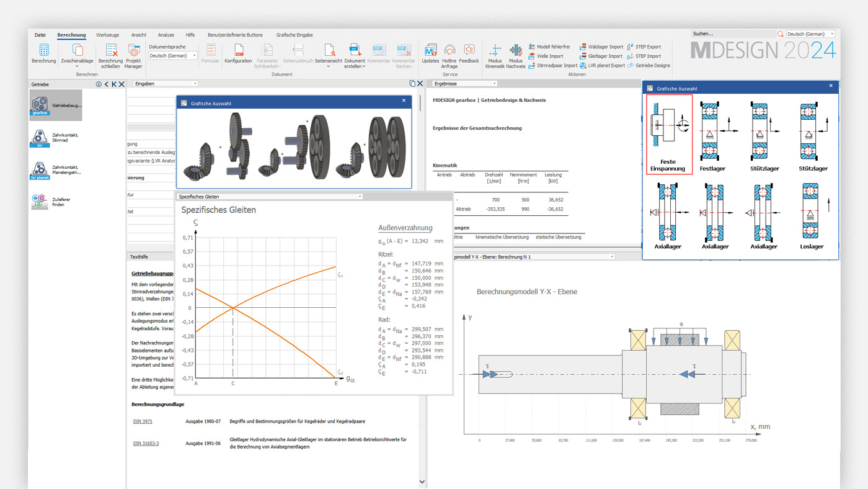Click the down arrow of Texthilfe scrollbar
Image resolution: width=868 pixels, height=489 pixels.
(x=422, y=482)
